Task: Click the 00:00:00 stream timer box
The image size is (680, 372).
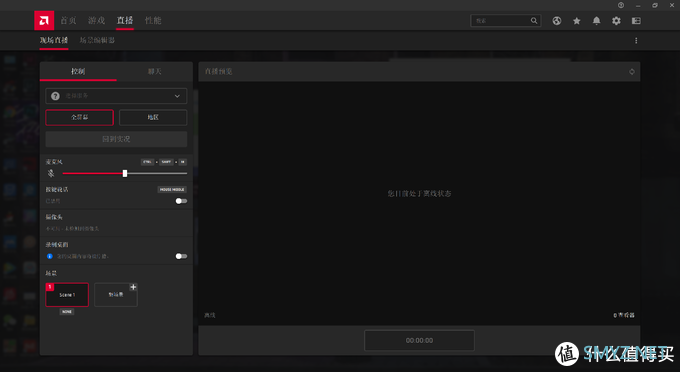Action: (x=419, y=340)
